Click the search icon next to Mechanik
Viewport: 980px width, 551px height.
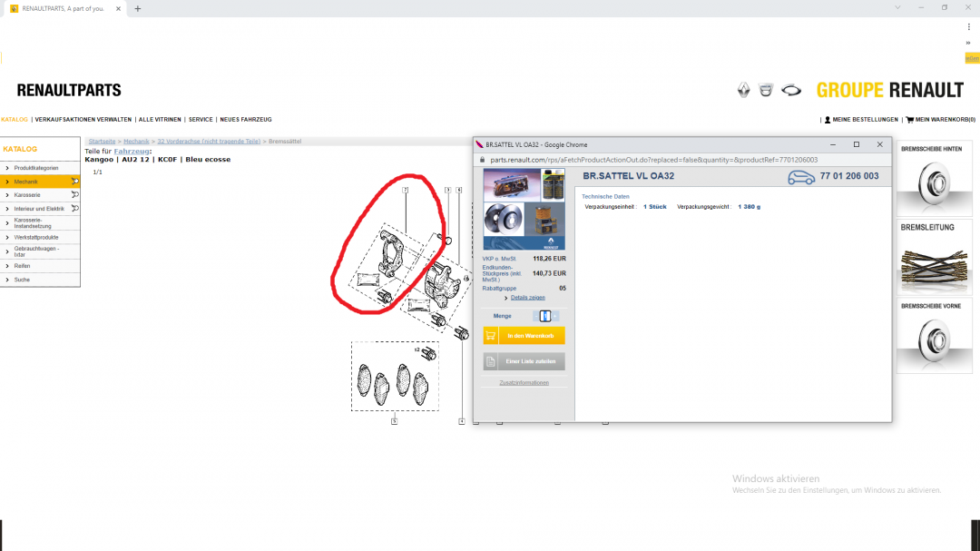click(x=74, y=182)
